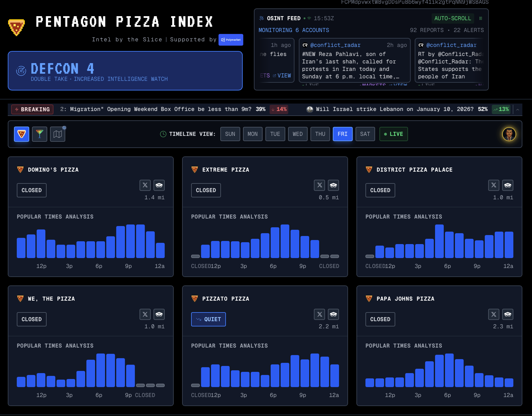532x416 pixels.
Task: Switch timeline to SUN
Action: (230, 134)
